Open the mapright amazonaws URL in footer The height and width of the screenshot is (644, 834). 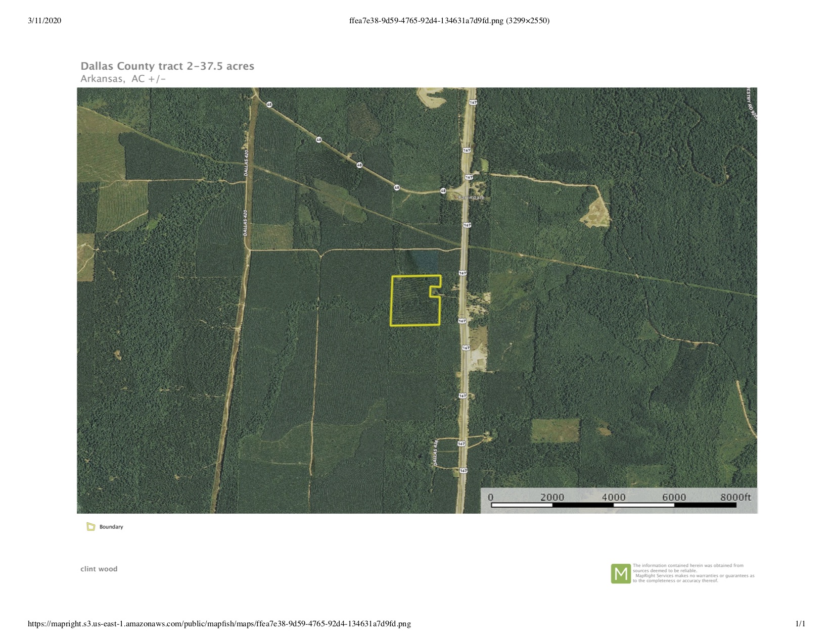pos(219,624)
